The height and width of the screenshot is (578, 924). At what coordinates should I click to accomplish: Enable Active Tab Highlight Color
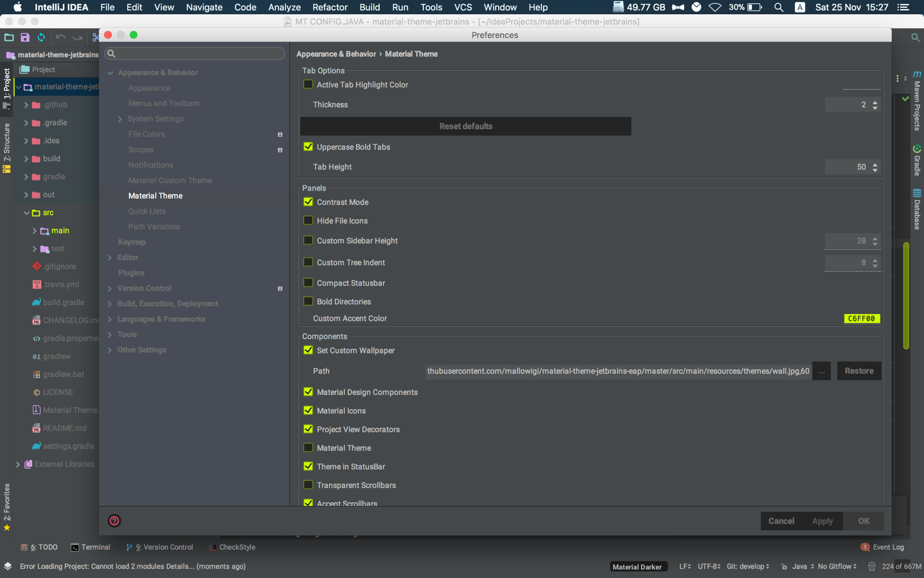(x=308, y=84)
